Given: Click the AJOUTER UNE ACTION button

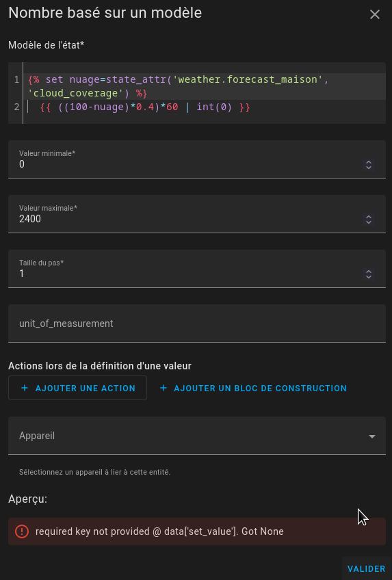Looking at the screenshot, I should coord(78,388).
